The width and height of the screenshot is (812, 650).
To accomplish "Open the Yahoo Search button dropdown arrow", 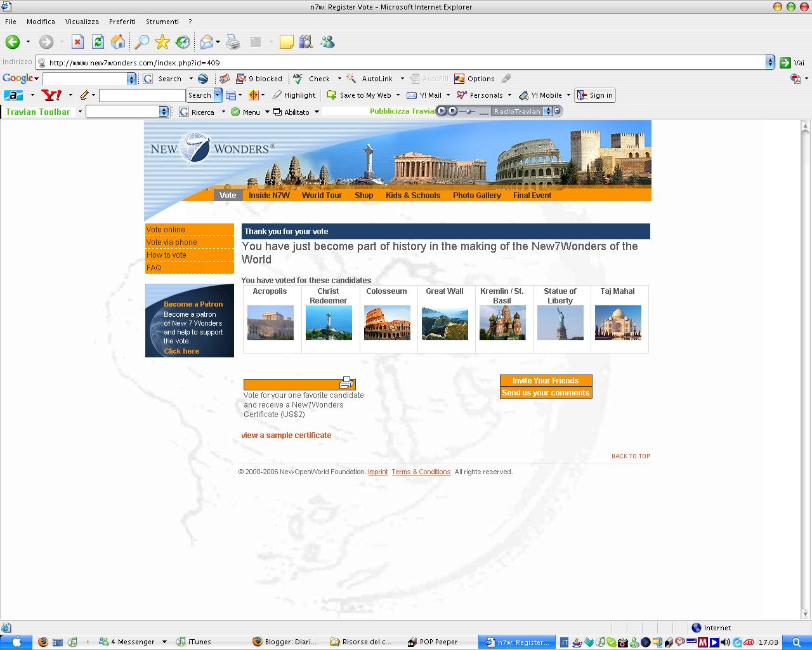I will 218,95.
